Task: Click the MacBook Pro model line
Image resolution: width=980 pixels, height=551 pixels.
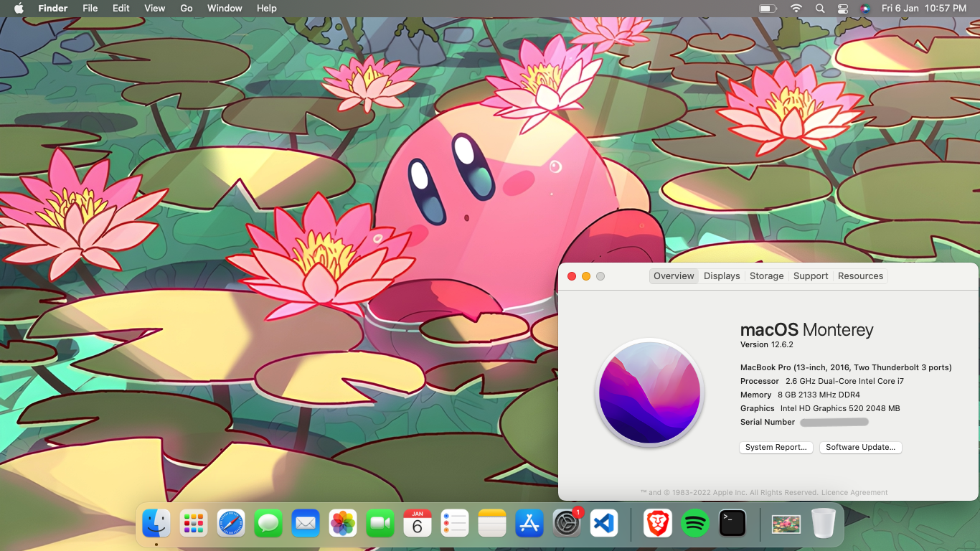Action: click(x=846, y=367)
